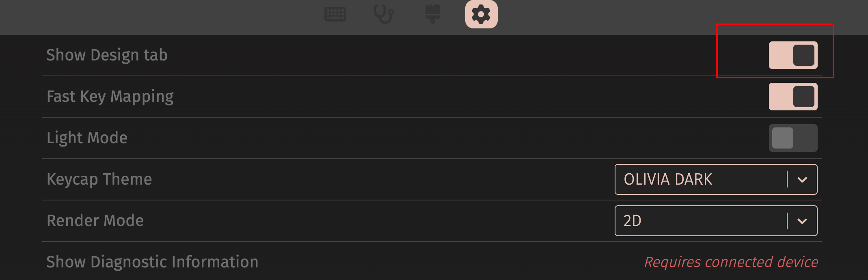Enable the Light Mode switch
Viewport: 868px width, 280px height.
pyautogui.click(x=793, y=138)
